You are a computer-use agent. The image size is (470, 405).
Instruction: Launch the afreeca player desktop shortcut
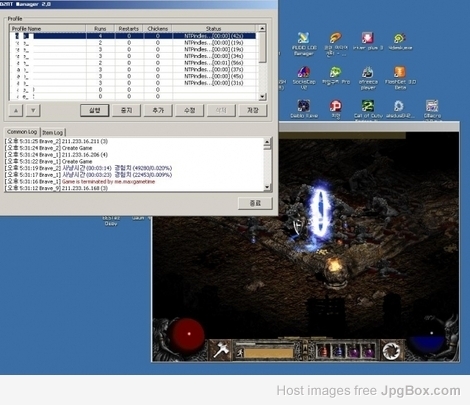(368, 78)
